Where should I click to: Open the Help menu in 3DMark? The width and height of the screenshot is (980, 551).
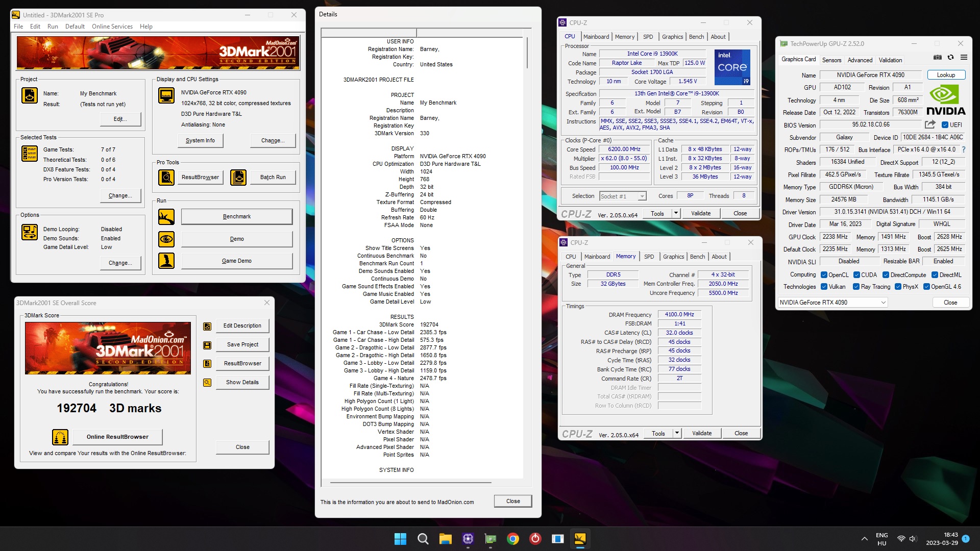point(146,27)
